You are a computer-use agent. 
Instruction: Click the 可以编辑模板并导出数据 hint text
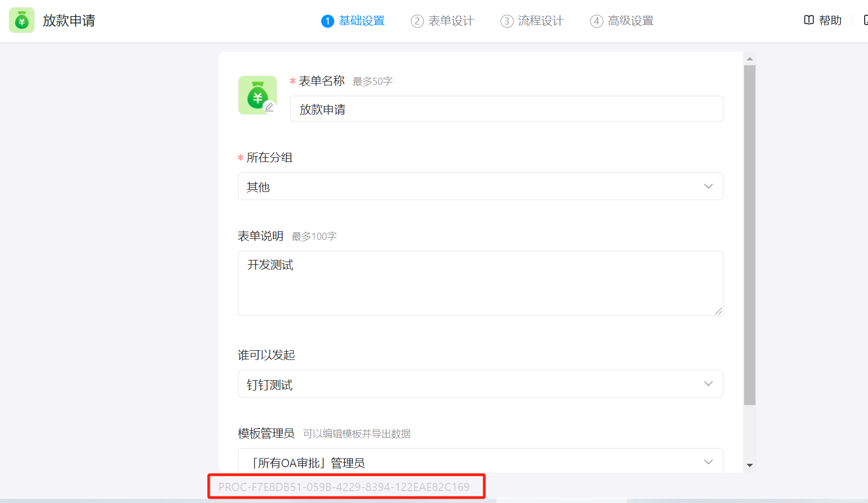[357, 434]
